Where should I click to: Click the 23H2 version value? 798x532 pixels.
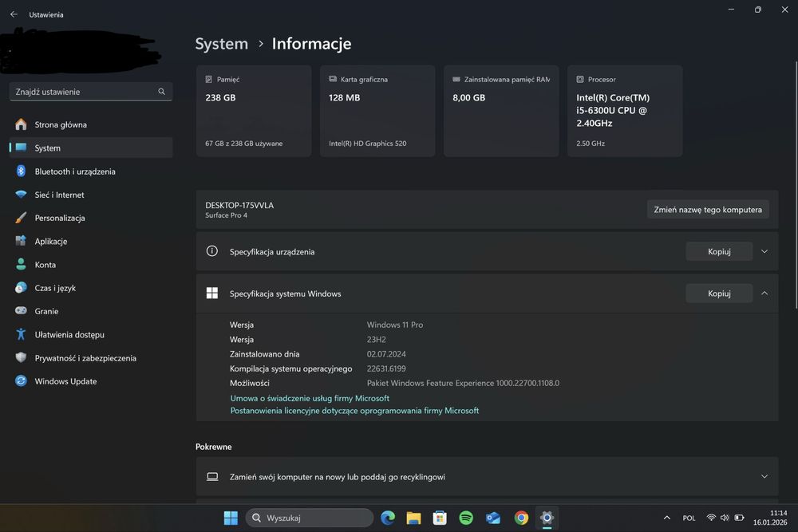(x=376, y=339)
